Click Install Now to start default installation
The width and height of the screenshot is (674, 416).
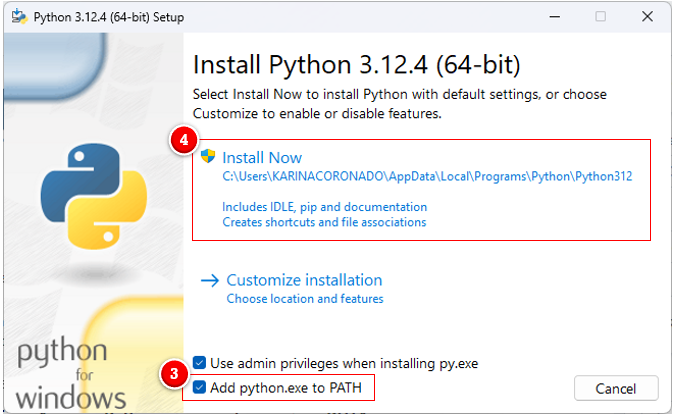click(x=262, y=158)
